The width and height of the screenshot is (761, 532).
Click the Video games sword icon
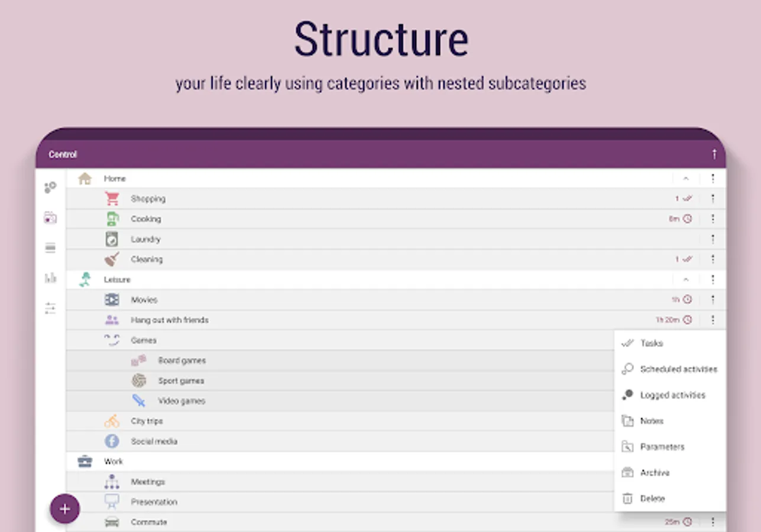coord(139,401)
